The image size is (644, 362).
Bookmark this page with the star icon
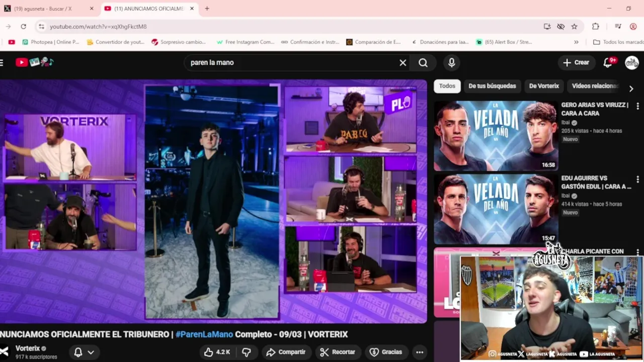pos(574,26)
